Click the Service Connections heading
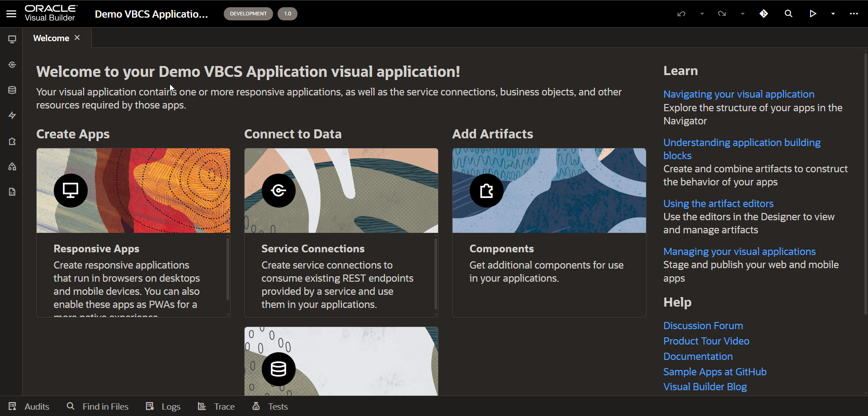 click(x=313, y=249)
